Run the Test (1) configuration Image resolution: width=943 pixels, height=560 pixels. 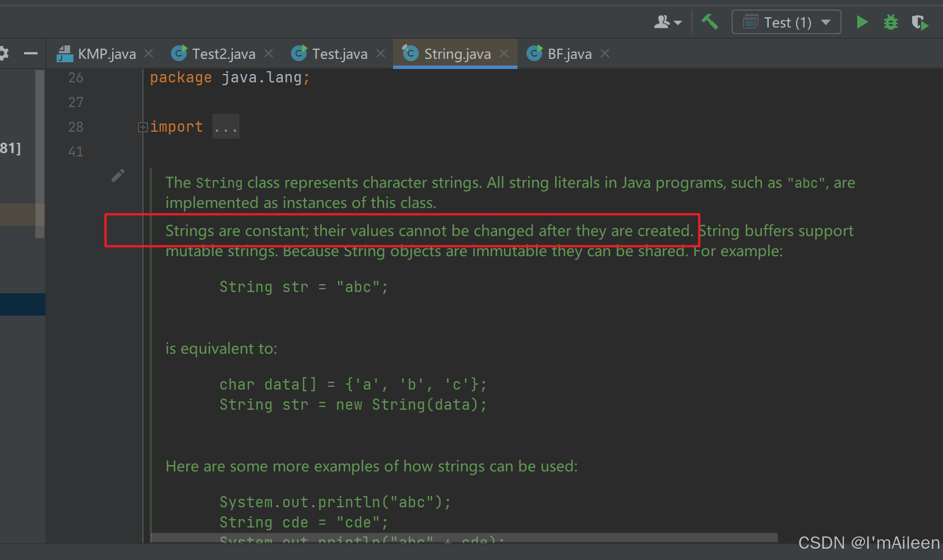[x=862, y=22]
